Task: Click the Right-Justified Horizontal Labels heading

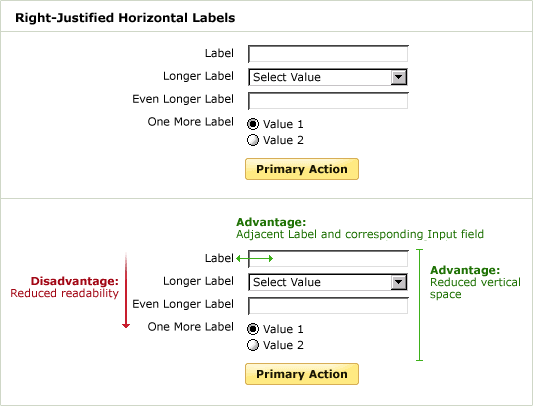Action: pos(125,18)
